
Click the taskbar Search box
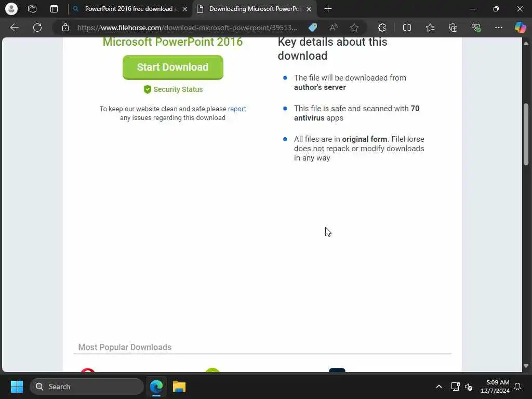click(87, 387)
